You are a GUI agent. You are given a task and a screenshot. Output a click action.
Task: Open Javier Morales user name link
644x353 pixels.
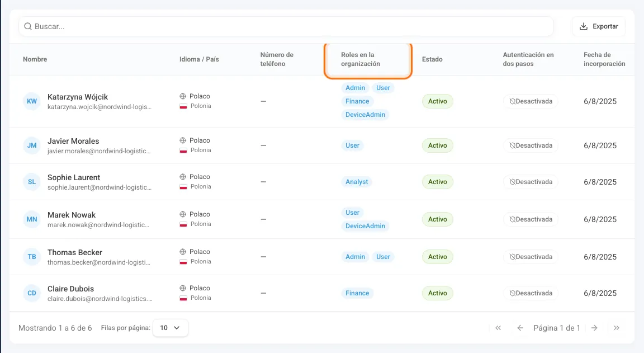73,141
